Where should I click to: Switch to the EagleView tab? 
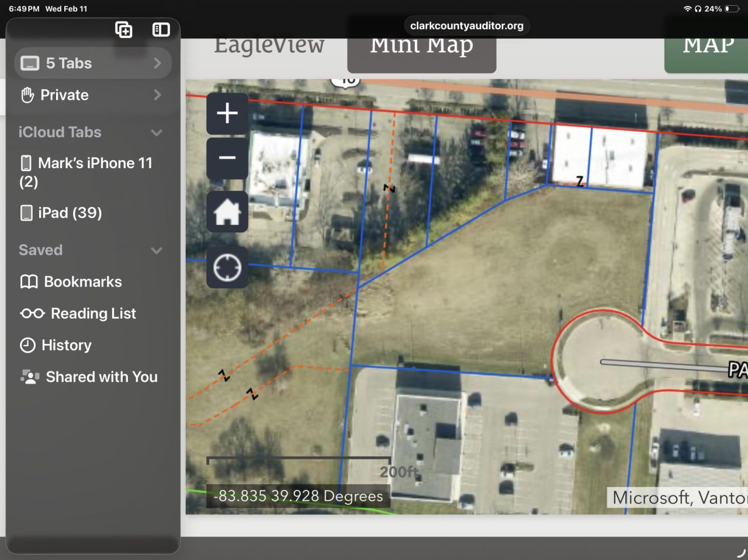(x=269, y=47)
